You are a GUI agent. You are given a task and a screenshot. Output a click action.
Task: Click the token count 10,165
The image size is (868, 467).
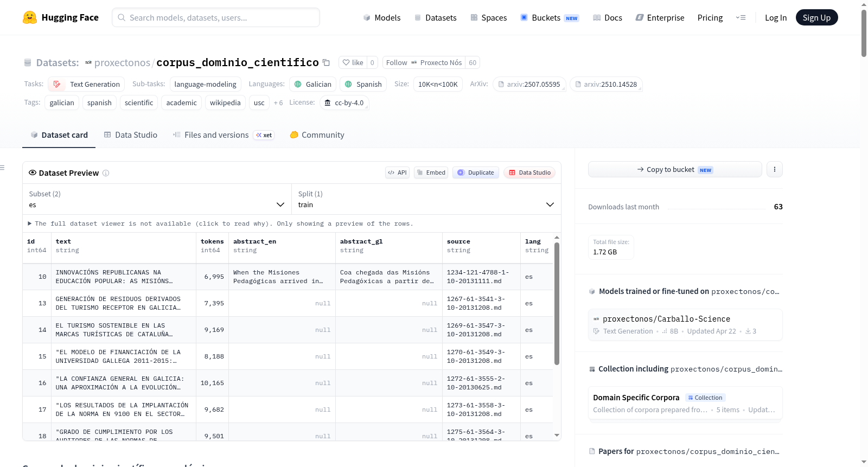212,383
